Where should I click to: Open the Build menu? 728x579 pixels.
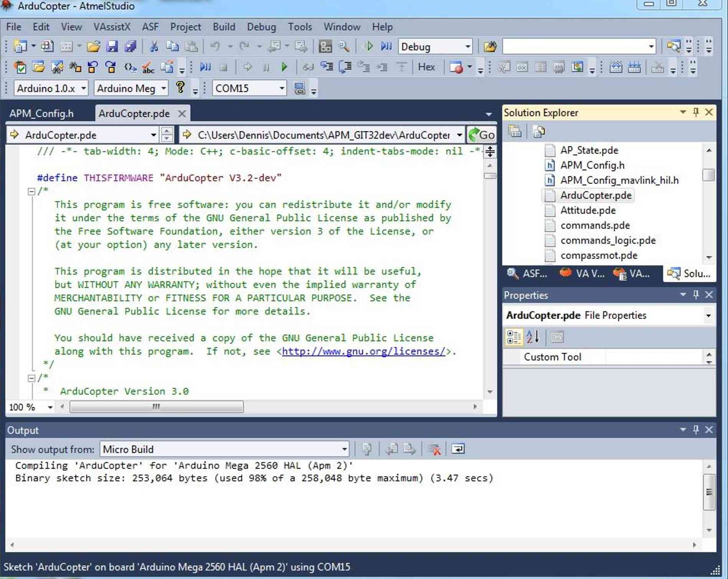click(225, 27)
